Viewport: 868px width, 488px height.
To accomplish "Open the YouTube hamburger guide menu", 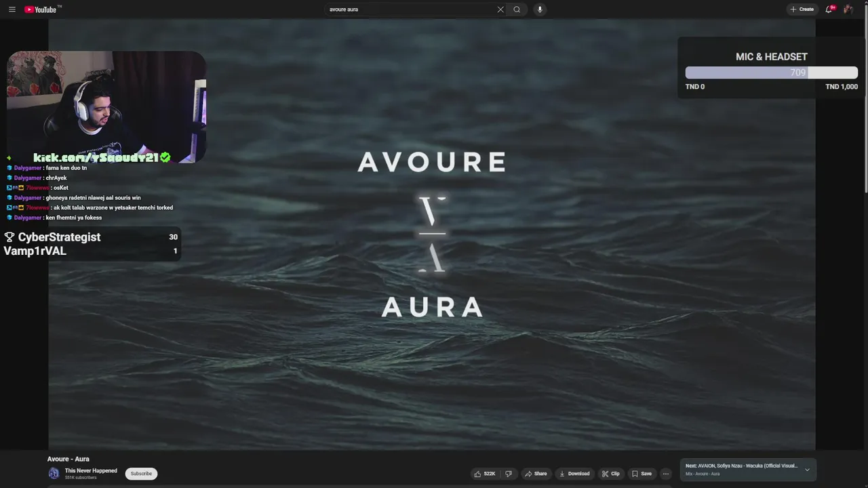I will [12, 9].
